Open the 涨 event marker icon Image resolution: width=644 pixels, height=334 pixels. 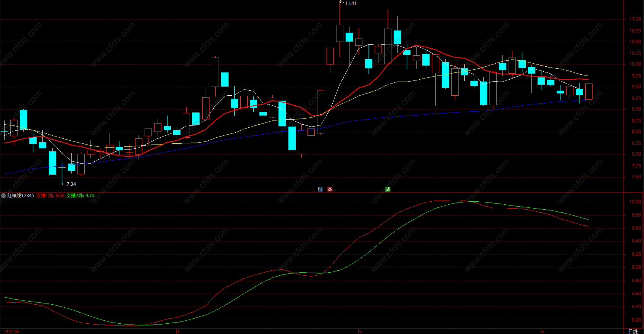(330, 189)
